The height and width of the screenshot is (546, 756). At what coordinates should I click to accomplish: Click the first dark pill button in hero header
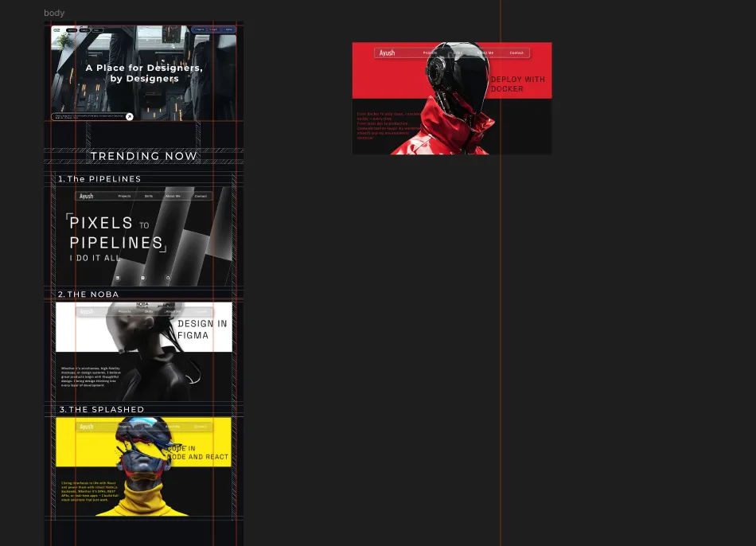pos(72,30)
